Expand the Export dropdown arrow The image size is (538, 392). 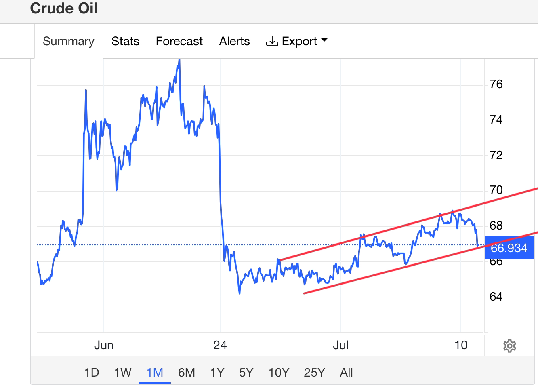(x=324, y=40)
